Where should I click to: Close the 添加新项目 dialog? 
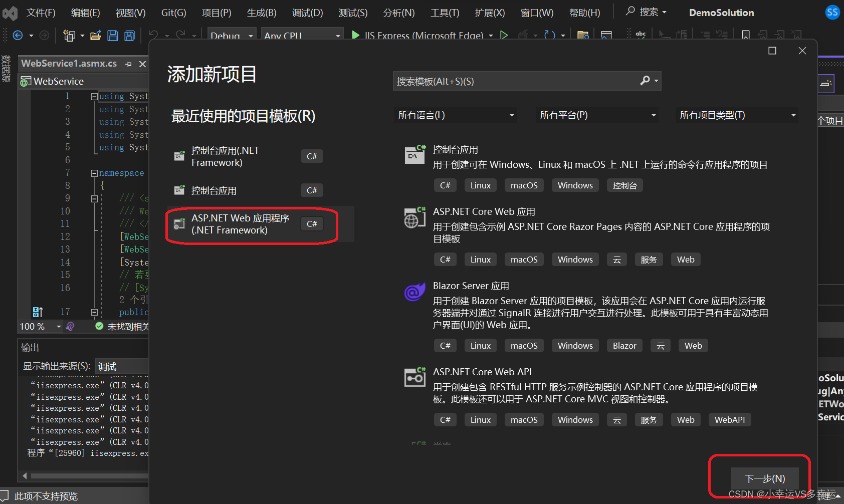tap(802, 51)
